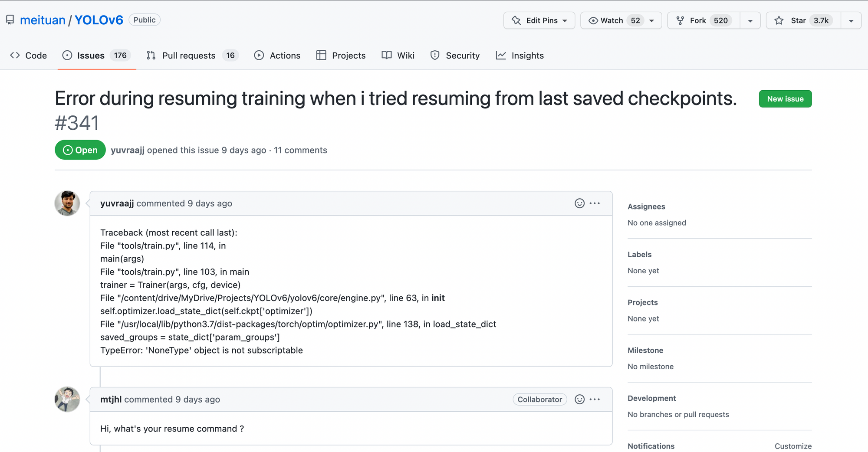Click the green Open status badge

(80, 150)
